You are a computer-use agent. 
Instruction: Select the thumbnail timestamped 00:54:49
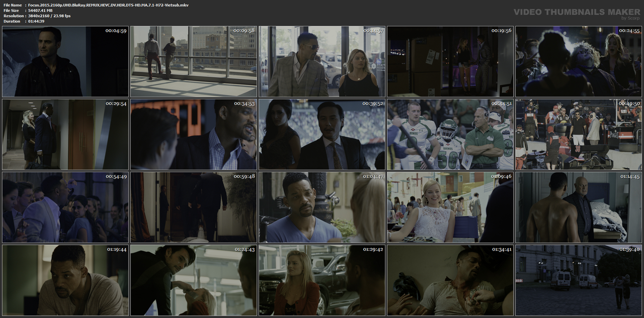tap(65, 207)
